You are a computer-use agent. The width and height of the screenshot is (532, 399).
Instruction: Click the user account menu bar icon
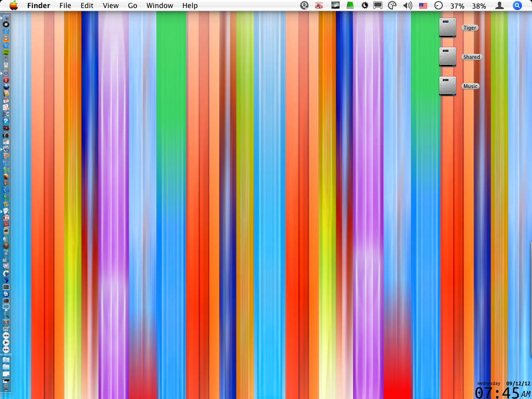coord(499,6)
